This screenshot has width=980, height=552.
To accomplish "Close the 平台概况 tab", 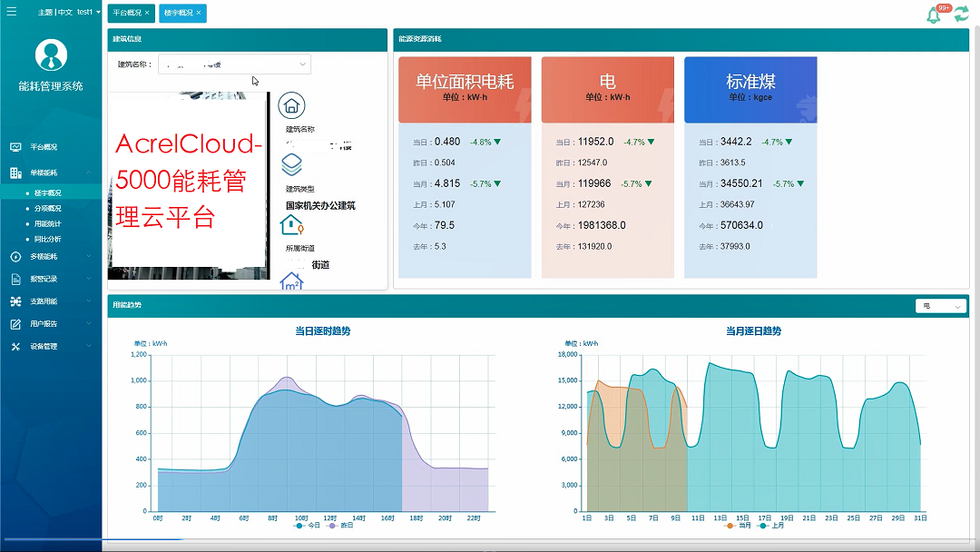I will coord(147,13).
